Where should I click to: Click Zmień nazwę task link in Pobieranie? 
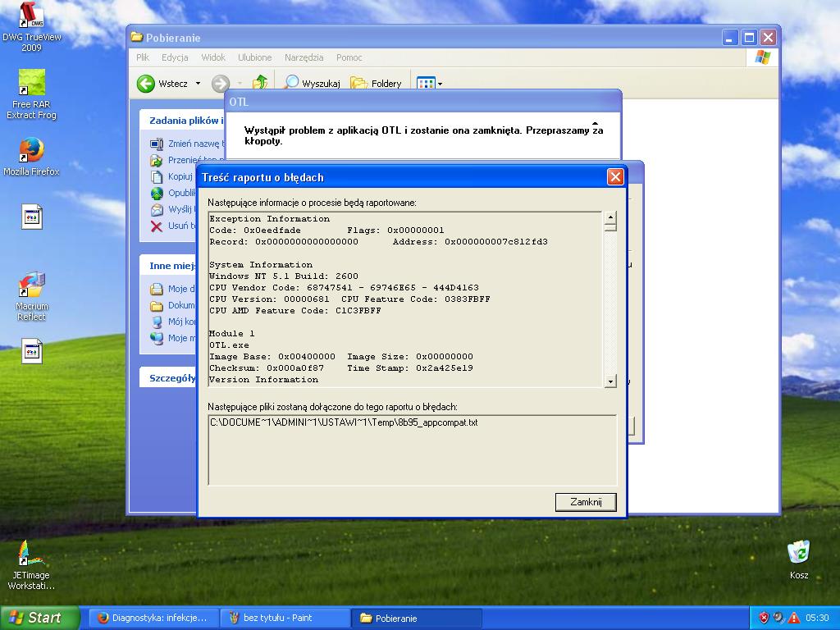click(x=196, y=144)
